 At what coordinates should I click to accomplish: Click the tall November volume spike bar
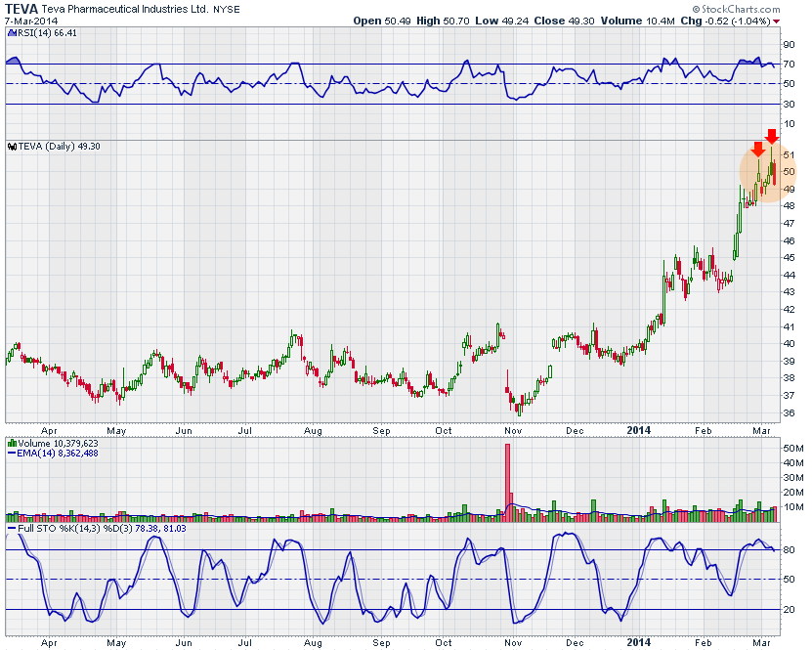[x=508, y=477]
